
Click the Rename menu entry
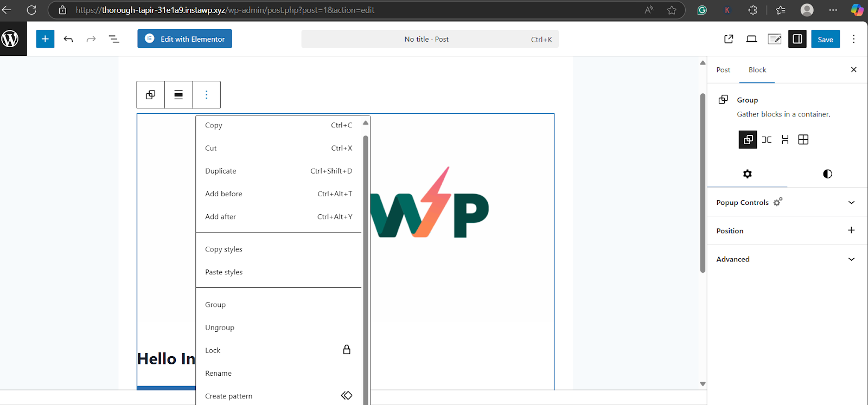[x=279, y=373]
